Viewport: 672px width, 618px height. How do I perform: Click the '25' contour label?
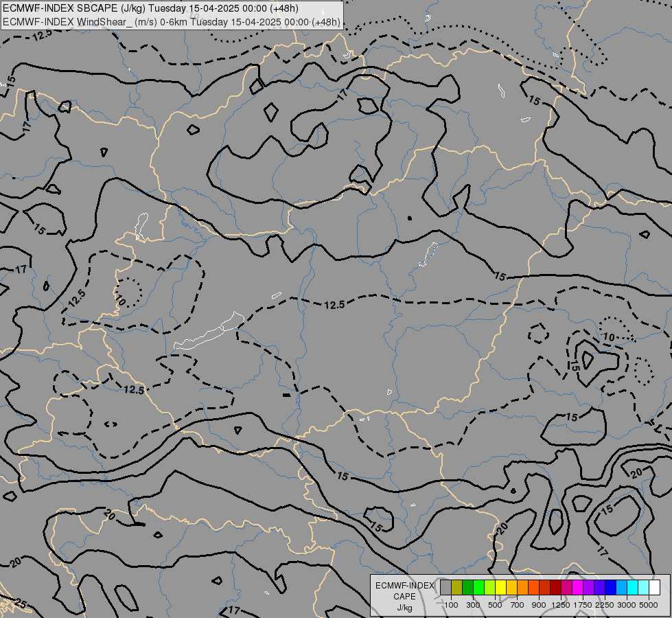[x=21, y=605]
